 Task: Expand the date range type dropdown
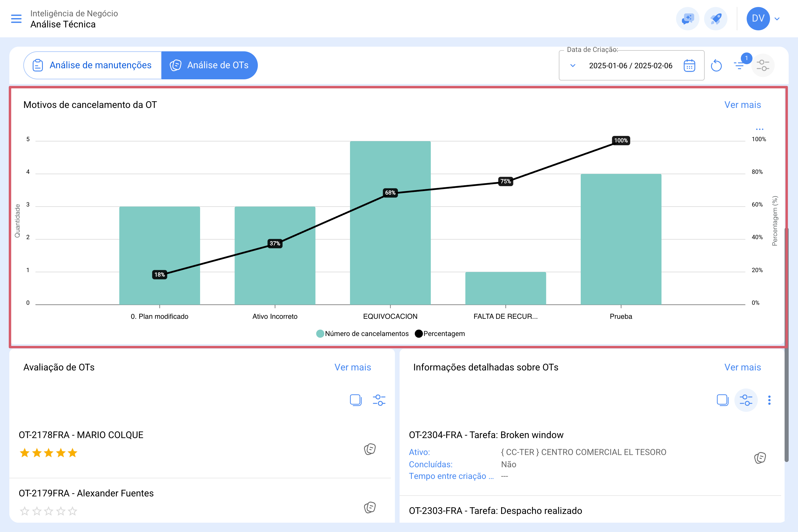[573, 66]
